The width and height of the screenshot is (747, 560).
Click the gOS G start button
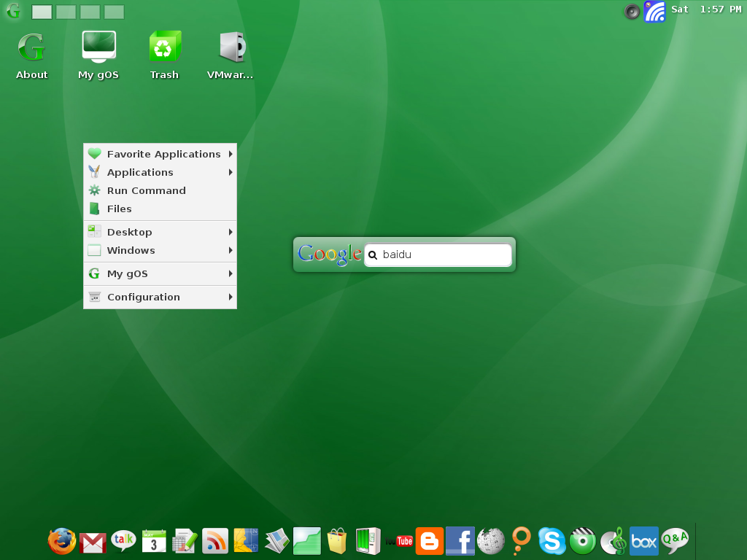pos(13,11)
